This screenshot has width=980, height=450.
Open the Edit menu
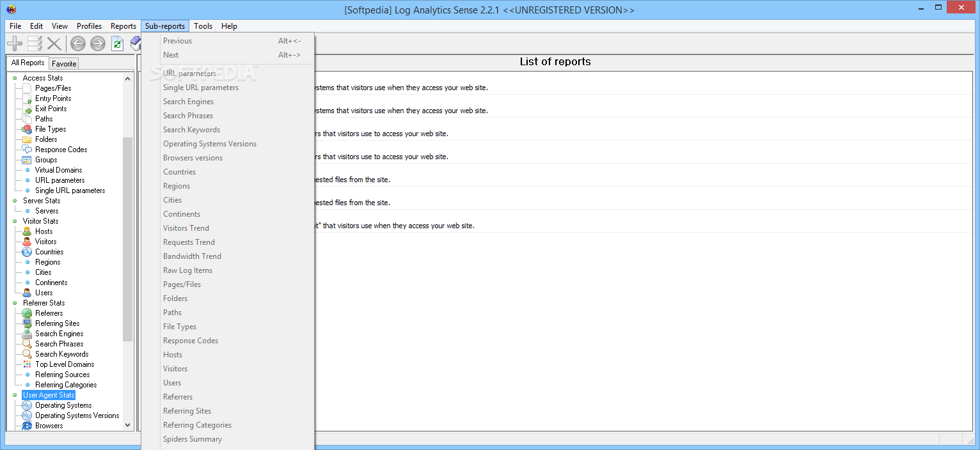[x=36, y=26]
